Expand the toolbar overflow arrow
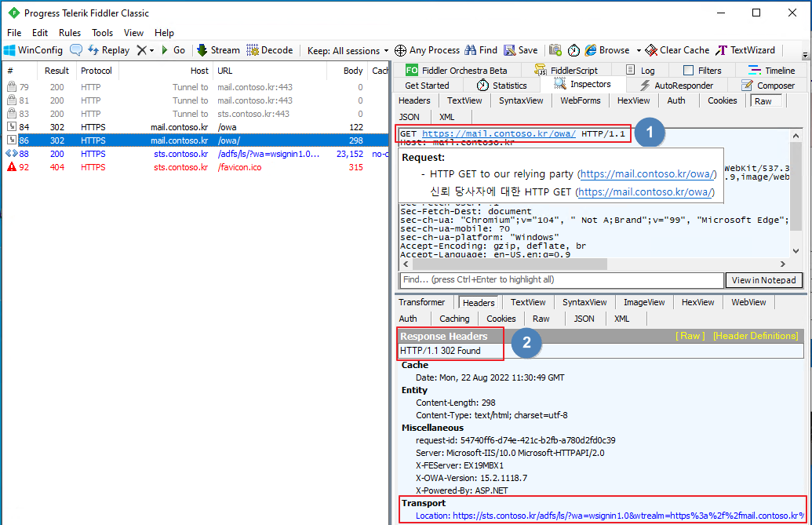 (805, 56)
